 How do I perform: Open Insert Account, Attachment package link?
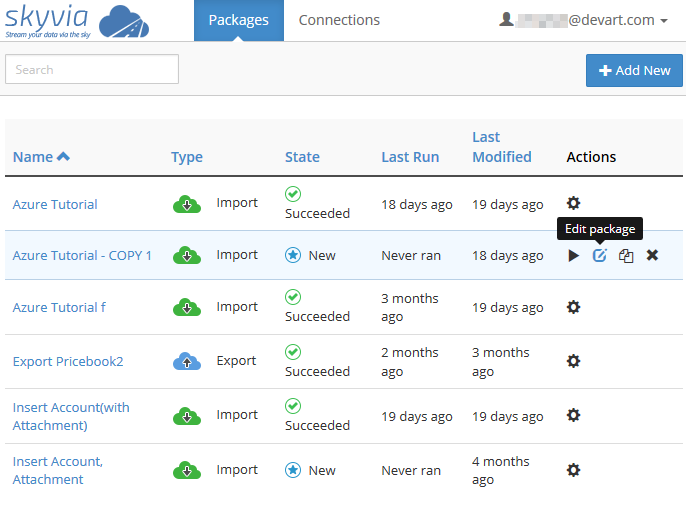(x=58, y=470)
